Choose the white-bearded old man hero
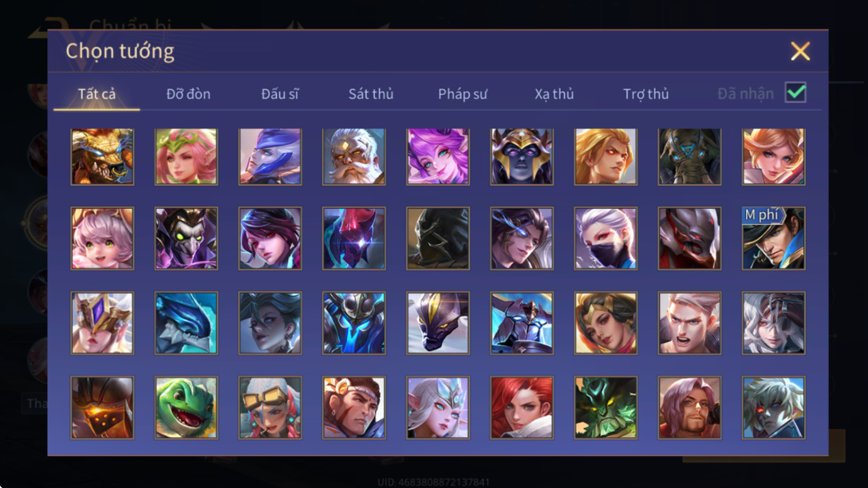This screenshot has width=868, height=488. [x=353, y=156]
